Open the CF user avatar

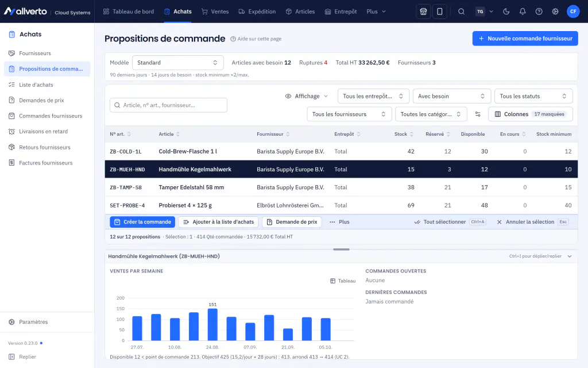click(573, 11)
